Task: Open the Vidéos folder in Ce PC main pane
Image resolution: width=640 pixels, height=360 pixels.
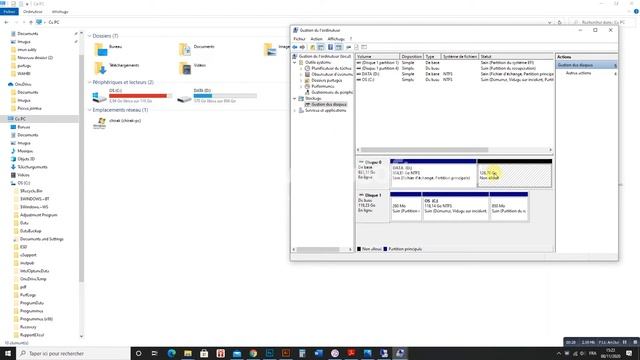Action: [192, 68]
